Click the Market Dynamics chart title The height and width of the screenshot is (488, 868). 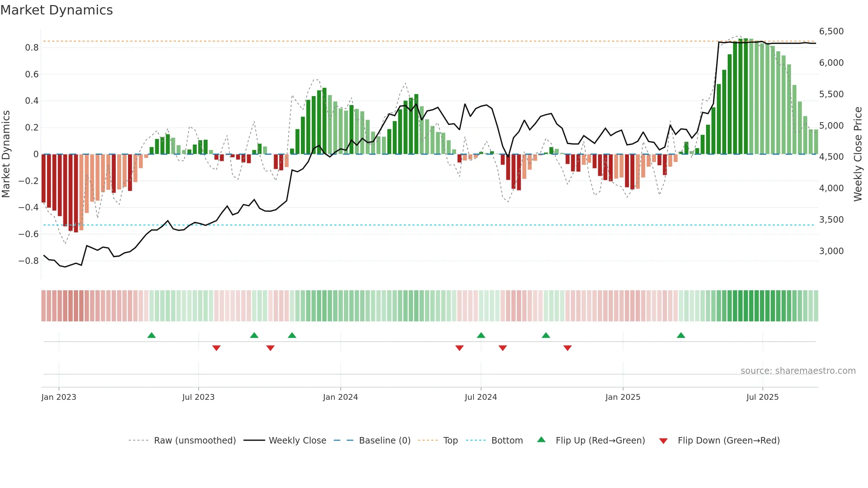(x=57, y=10)
